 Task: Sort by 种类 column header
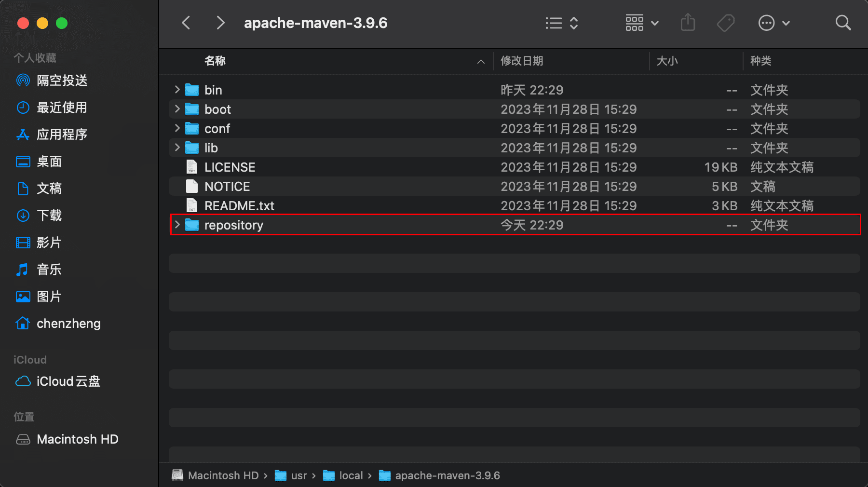(761, 61)
